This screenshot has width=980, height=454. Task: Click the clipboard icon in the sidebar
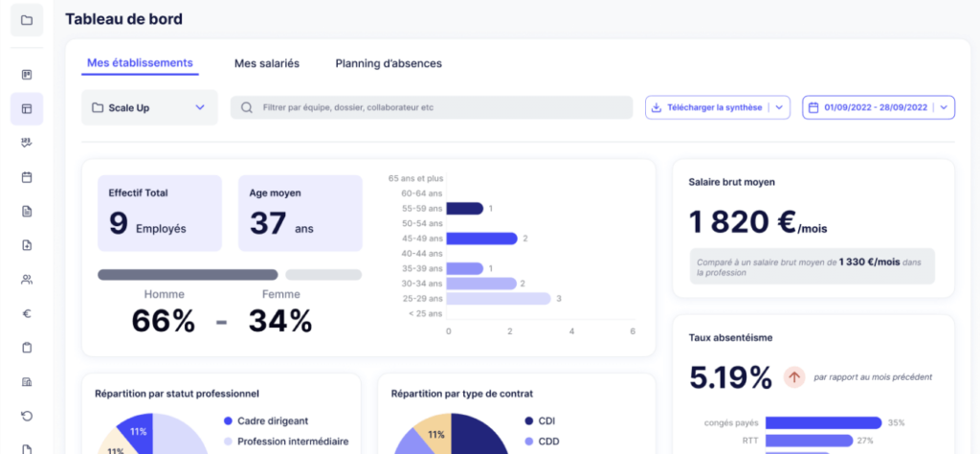pyautogui.click(x=26, y=347)
